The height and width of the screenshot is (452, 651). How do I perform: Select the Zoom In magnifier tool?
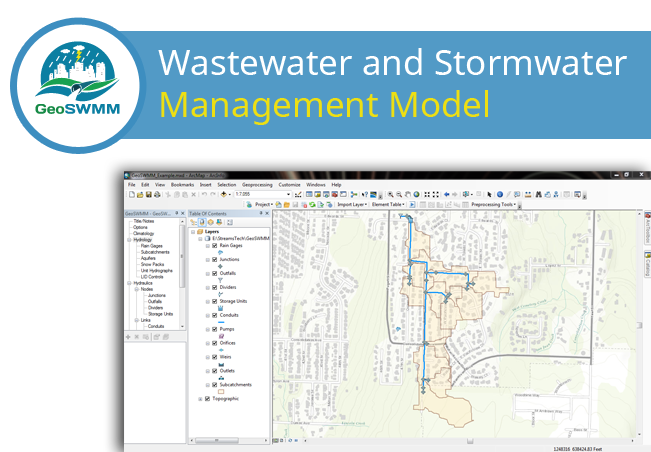click(390, 194)
